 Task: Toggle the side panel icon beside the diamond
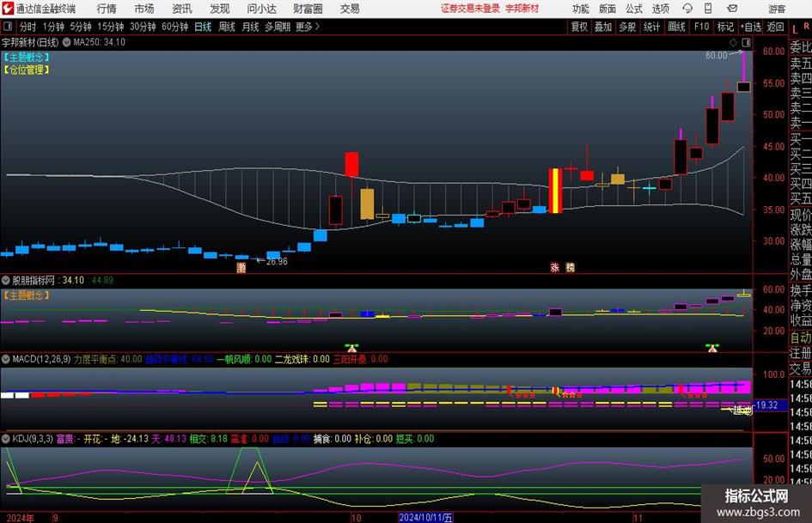click(x=746, y=42)
